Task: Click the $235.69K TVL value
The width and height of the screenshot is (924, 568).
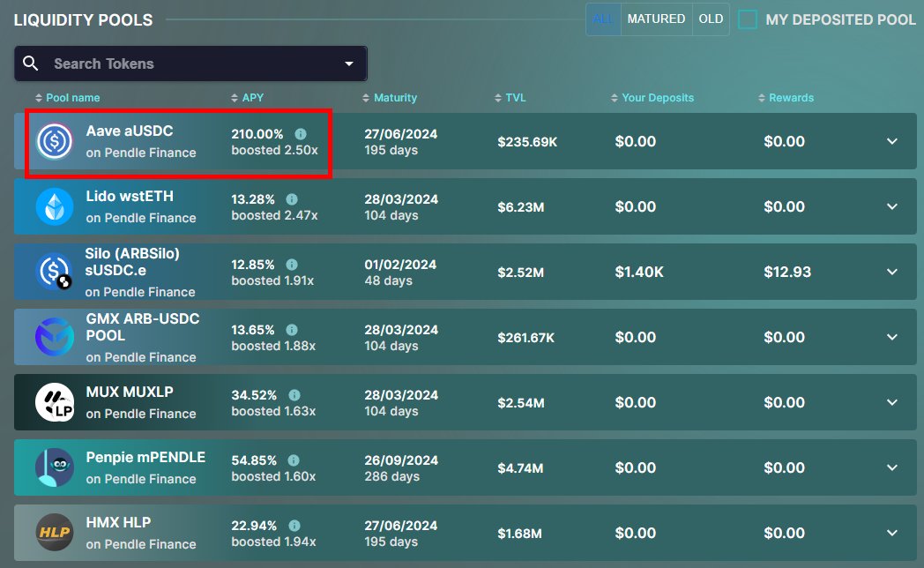Action: 527,142
